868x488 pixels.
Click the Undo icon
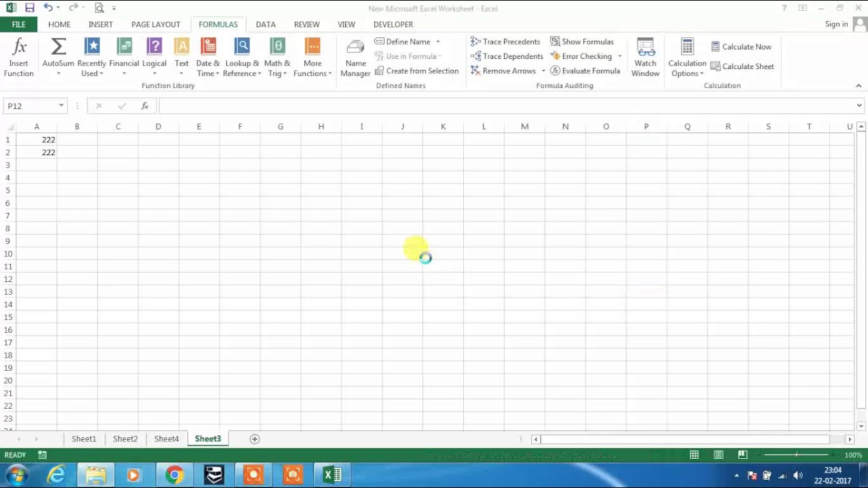tap(47, 8)
